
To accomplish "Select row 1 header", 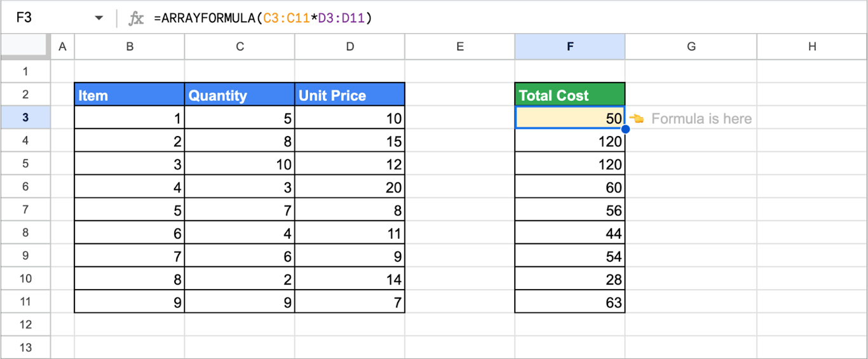I will [x=25, y=71].
